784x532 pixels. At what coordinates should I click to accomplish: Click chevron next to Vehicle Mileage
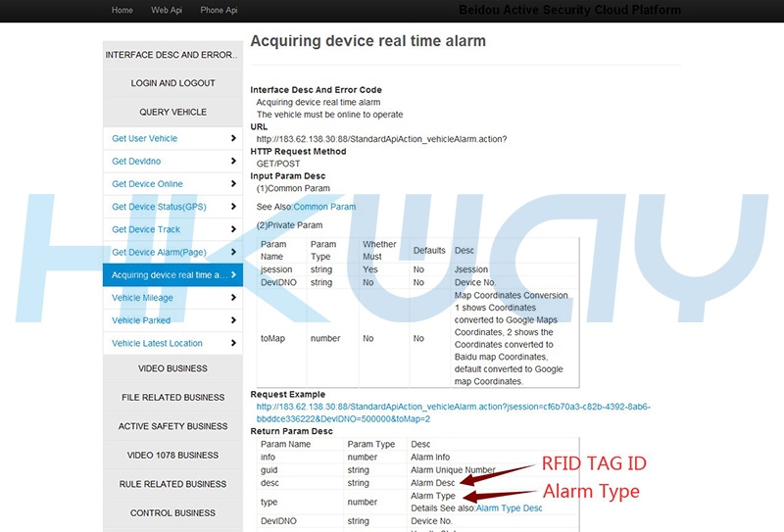click(x=233, y=298)
